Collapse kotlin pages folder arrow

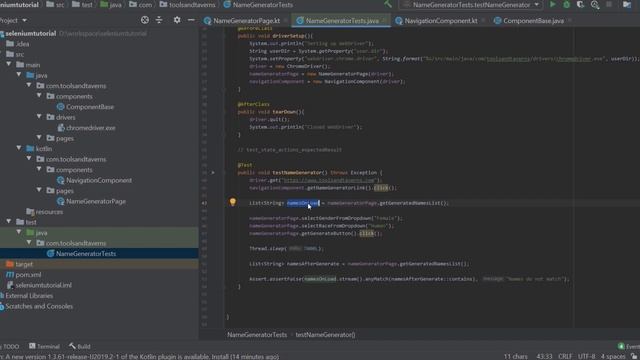(x=39, y=191)
